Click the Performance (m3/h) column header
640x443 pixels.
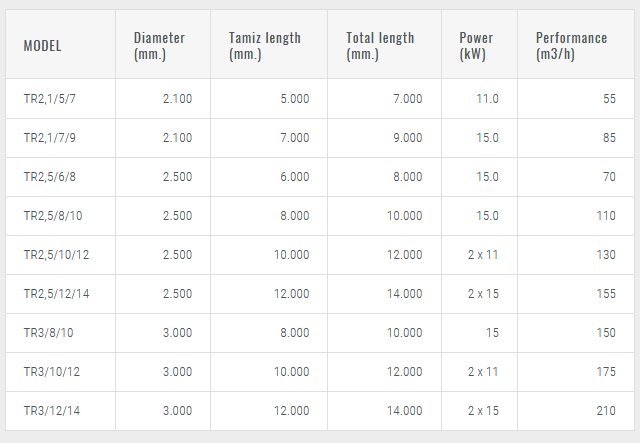click(x=571, y=46)
